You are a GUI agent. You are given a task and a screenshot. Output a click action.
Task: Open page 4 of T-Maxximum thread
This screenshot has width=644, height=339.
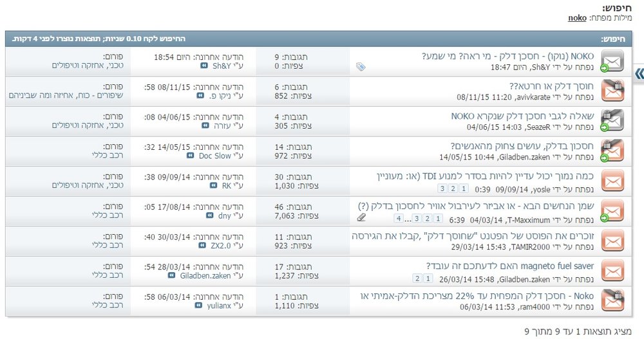[399, 218]
